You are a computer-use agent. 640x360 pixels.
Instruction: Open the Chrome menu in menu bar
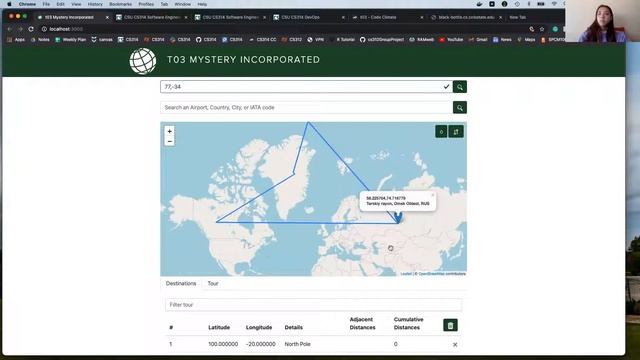pos(27,4)
